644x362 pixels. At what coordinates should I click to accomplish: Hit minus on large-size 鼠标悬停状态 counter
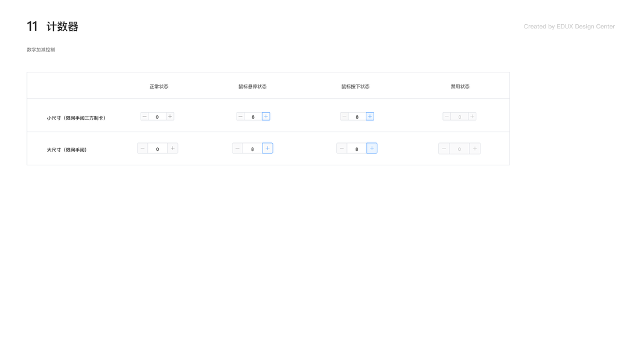(237, 148)
